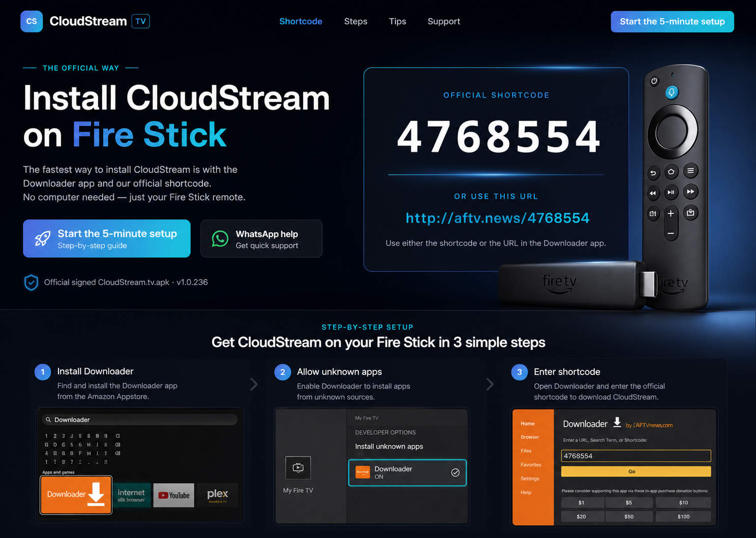Click the $50 donation button

coord(629,517)
